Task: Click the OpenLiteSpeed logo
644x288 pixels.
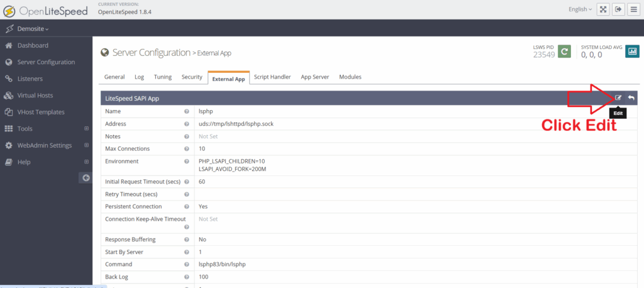Action: point(43,9)
